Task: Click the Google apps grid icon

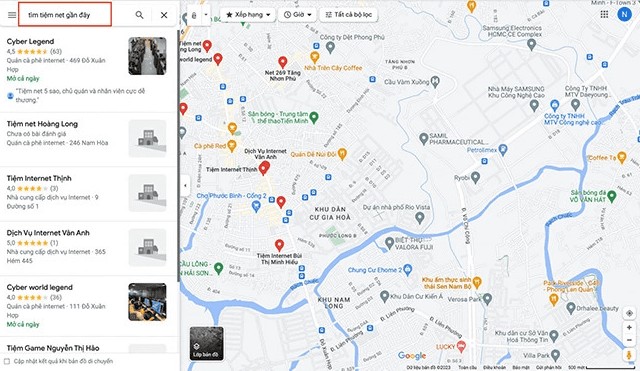Action: tap(604, 14)
